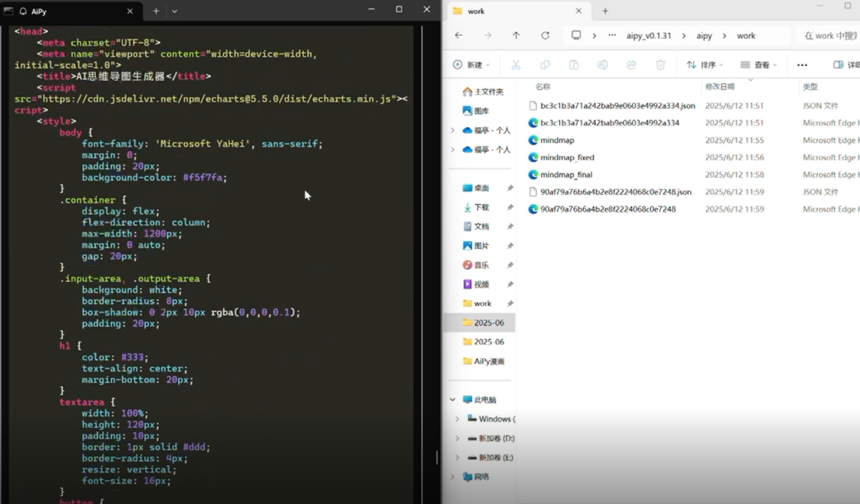The height and width of the screenshot is (504, 860).
Task: Open the terminal tab dropdown chevron
Action: (x=174, y=11)
